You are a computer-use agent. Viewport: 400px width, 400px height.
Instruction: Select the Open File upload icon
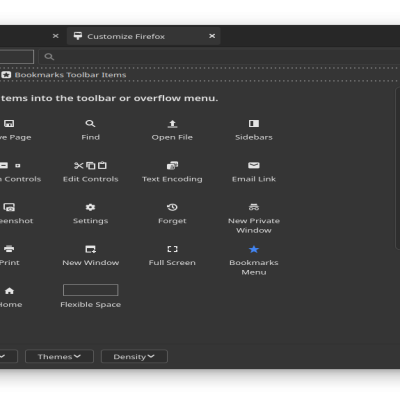(x=172, y=124)
